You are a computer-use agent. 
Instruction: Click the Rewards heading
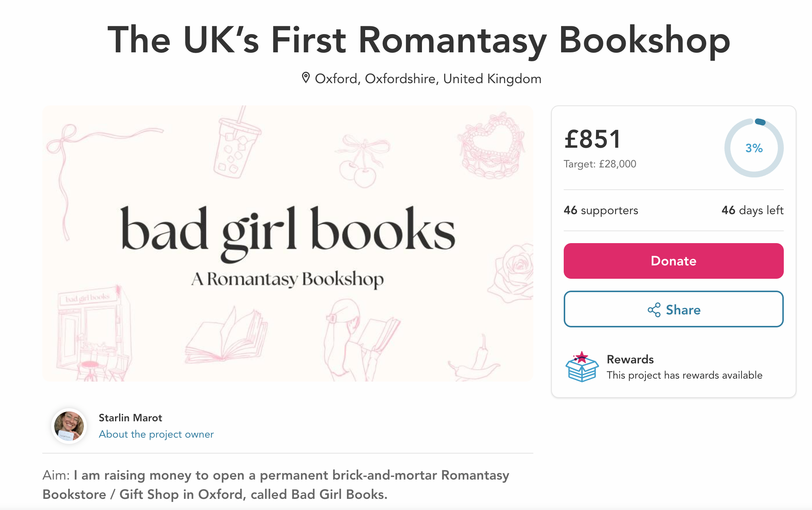(630, 359)
